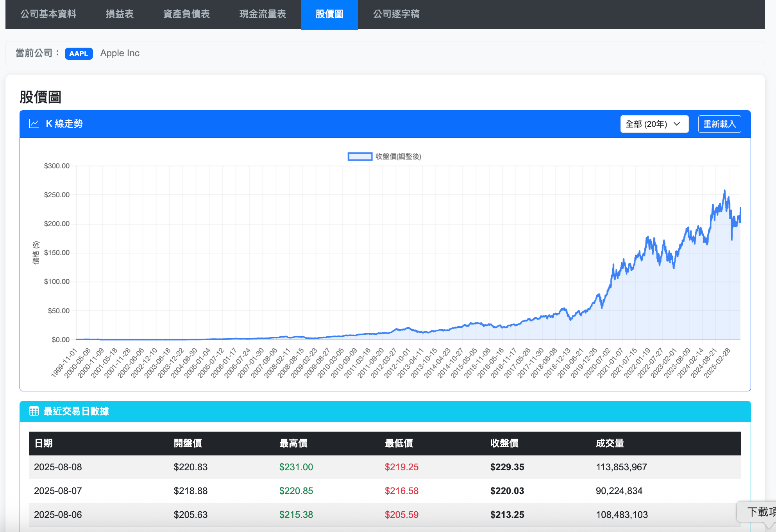Switch to the 公司基本資料 tab
Viewport: 776px width, 532px height.
[x=48, y=14]
